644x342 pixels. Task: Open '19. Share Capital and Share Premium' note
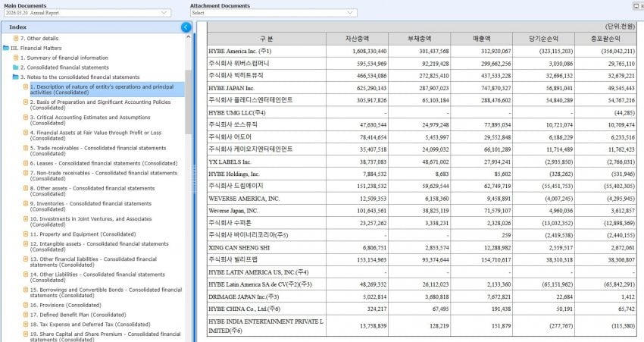click(x=105, y=337)
